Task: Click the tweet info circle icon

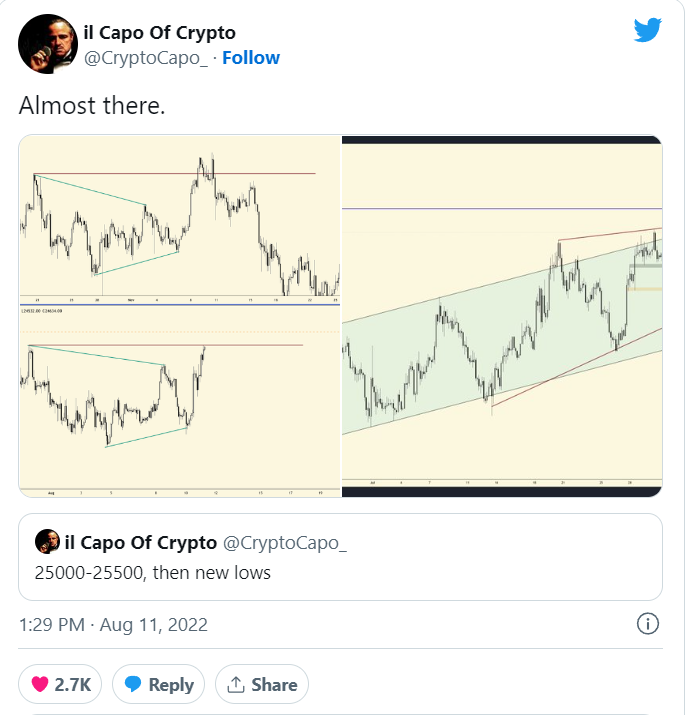Action: coord(648,623)
